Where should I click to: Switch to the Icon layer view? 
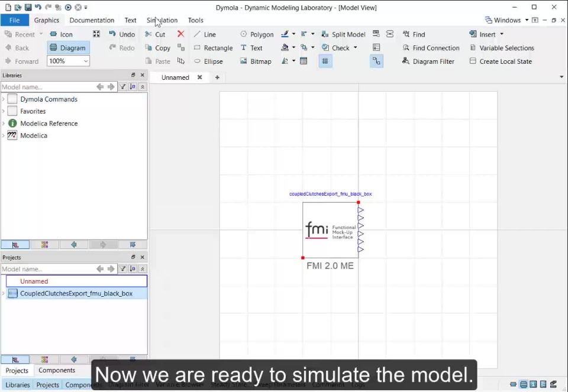61,34
